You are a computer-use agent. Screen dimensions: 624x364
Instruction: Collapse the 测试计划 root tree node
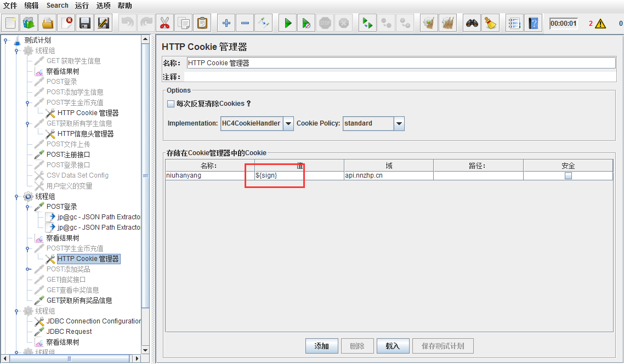(5, 41)
